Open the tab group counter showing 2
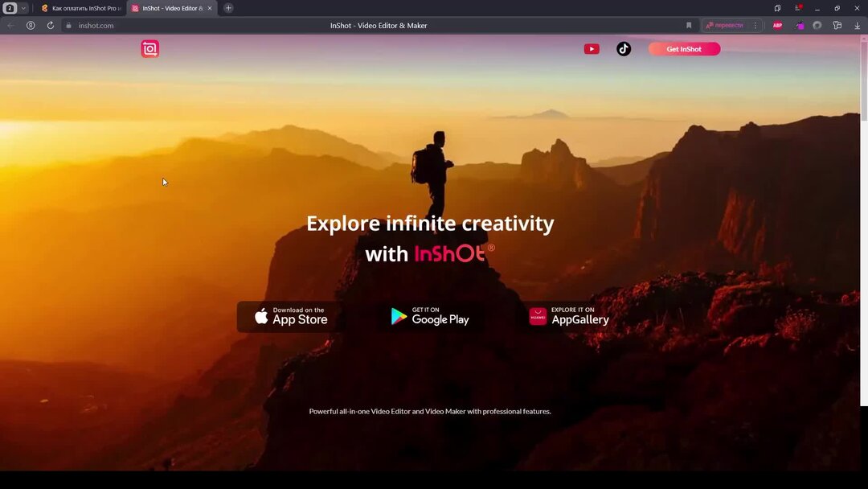The width and height of the screenshot is (868, 489). point(10,8)
